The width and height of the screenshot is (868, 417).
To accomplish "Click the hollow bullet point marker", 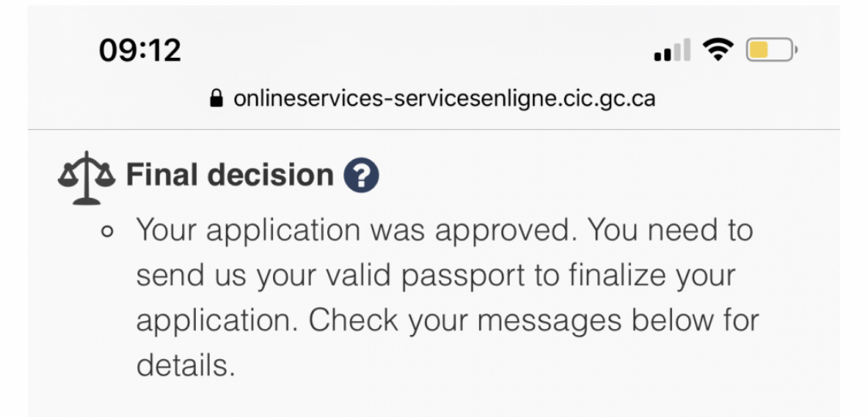I will (x=107, y=232).
